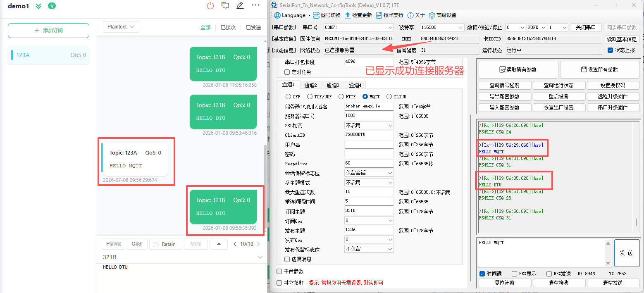
Task: Select the 123A subscription entry
Action: pos(49,55)
